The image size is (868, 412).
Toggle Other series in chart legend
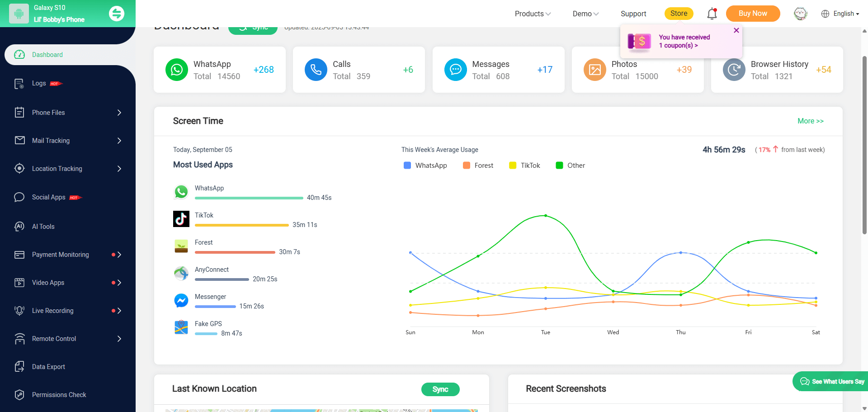pos(570,166)
